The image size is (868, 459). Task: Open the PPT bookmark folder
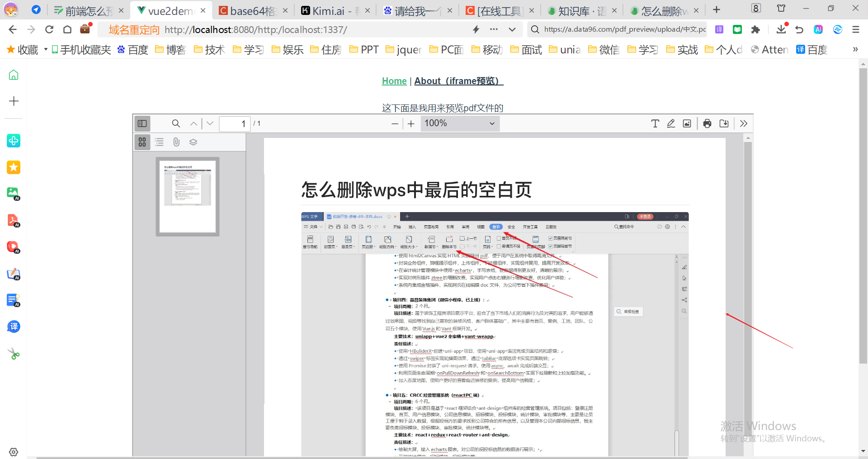tap(364, 50)
